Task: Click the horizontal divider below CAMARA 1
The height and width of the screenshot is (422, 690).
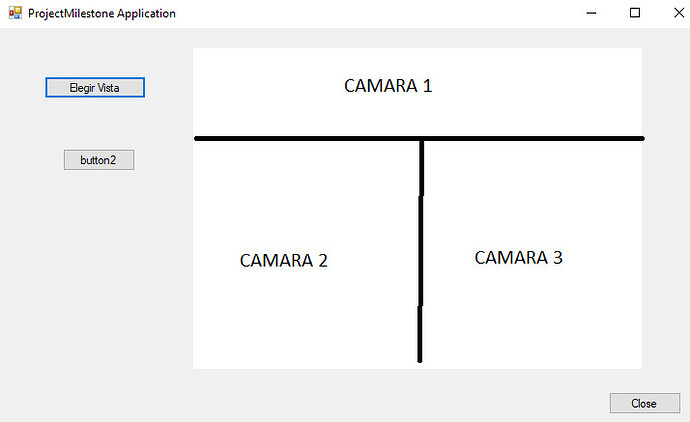Action: coord(300,138)
